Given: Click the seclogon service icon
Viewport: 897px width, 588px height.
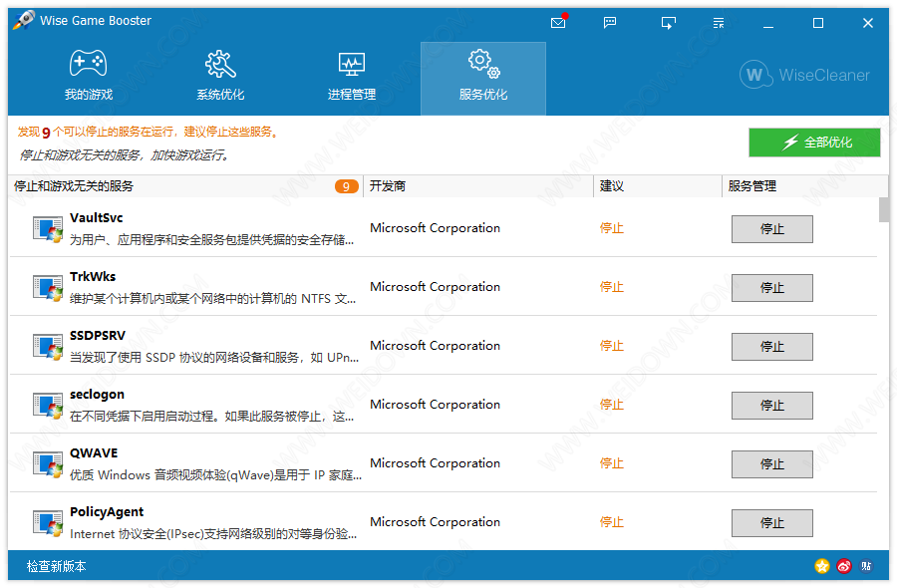Looking at the screenshot, I should pyautogui.click(x=48, y=406).
